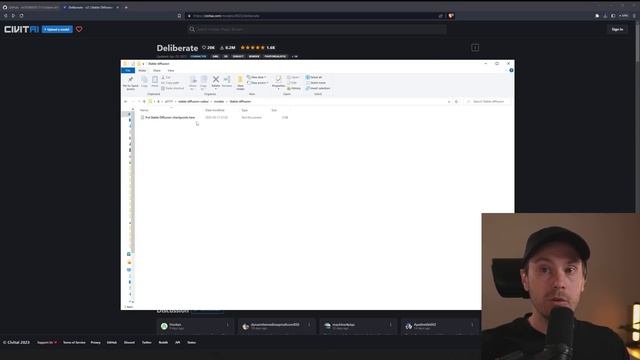
Task: Click the Name column header
Action: pyautogui.click(x=144, y=110)
